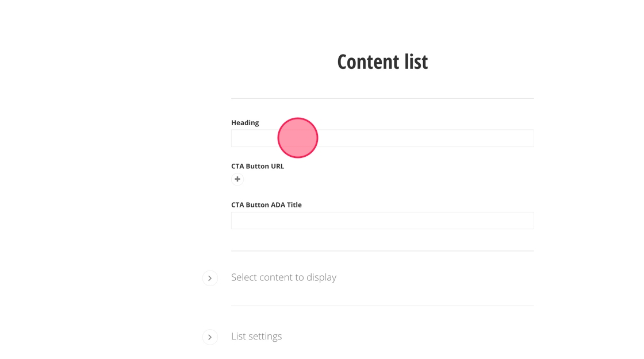The width and height of the screenshot is (644, 359).
Task: Click the "List settings" section title
Action: (256, 337)
